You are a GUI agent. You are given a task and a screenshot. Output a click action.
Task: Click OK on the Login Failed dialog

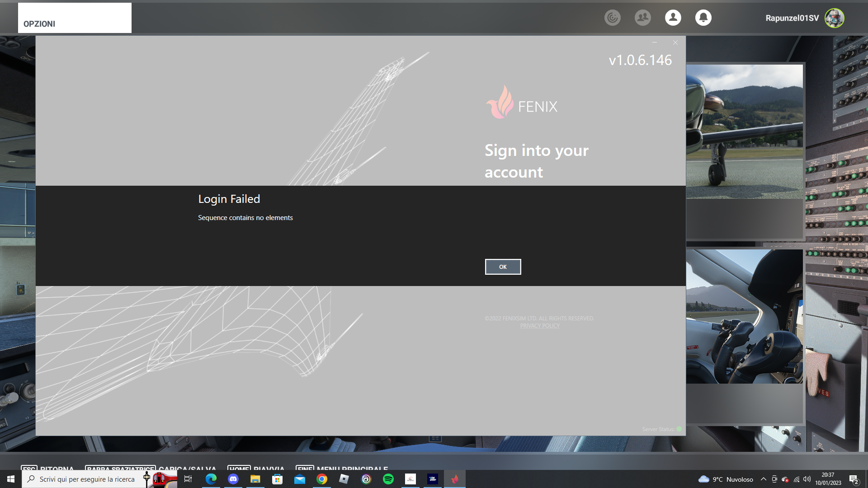tap(503, 267)
